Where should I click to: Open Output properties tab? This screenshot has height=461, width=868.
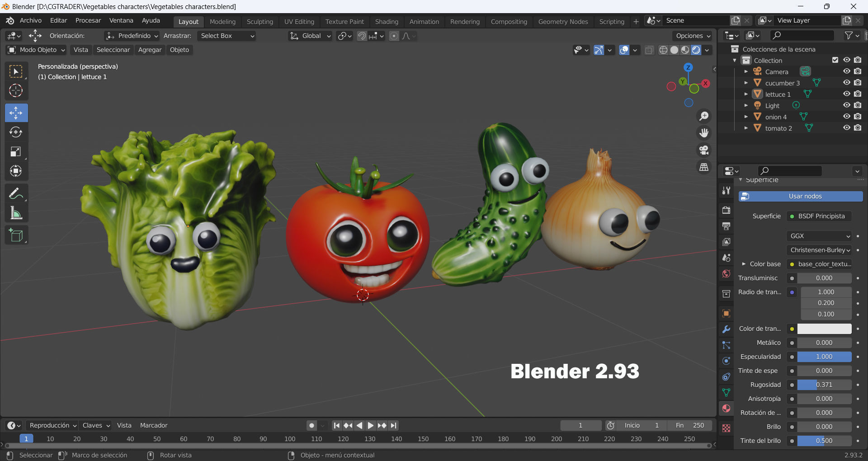726,226
